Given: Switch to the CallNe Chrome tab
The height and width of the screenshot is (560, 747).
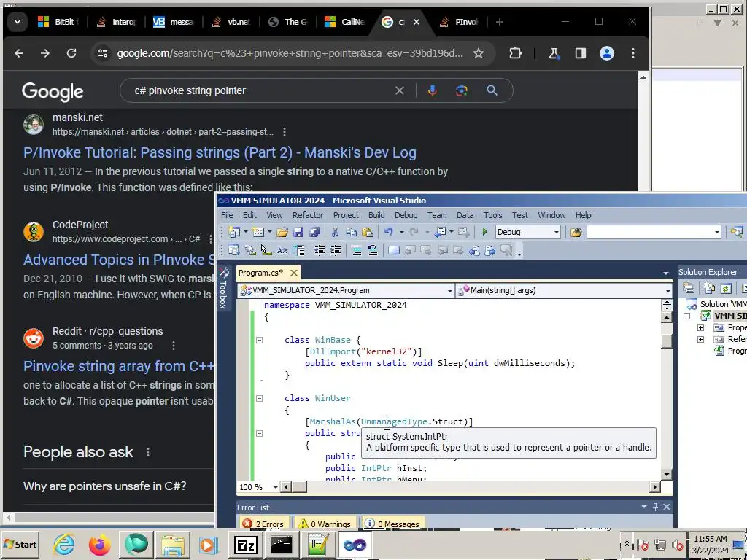Looking at the screenshot, I should 345,22.
